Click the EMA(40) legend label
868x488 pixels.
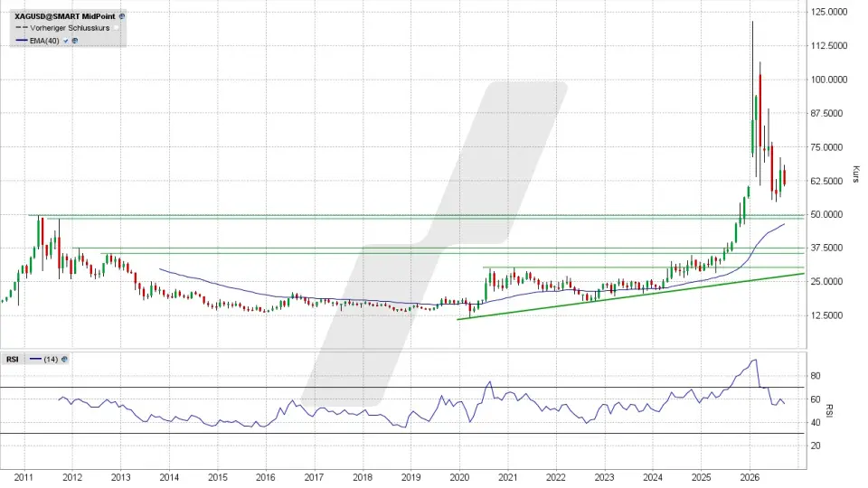pos(44,41)
